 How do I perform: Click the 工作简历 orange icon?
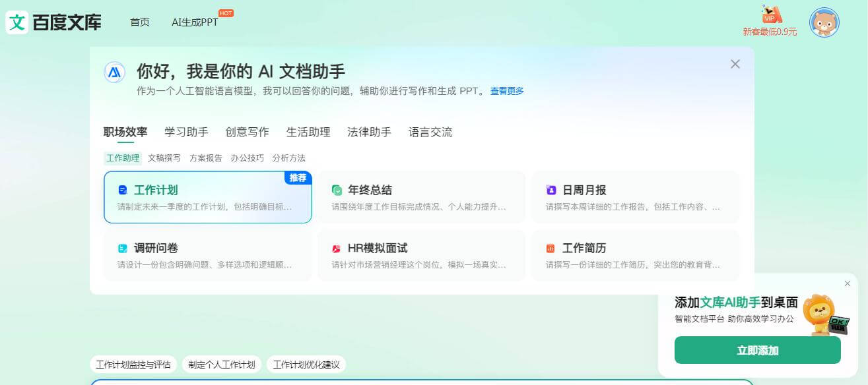(551, 248)
